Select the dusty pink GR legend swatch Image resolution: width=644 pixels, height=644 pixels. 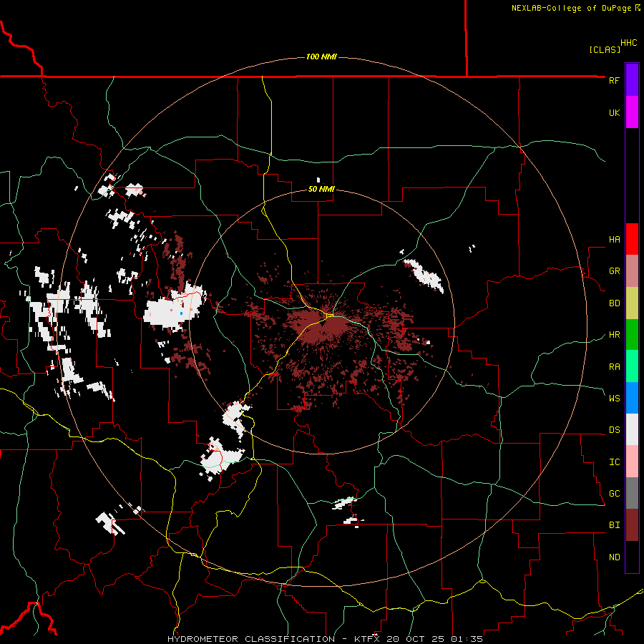click(632, 270)
